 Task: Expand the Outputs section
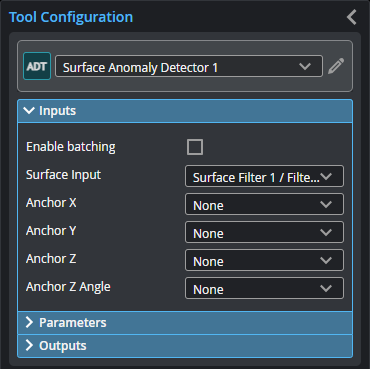(185, 346)
